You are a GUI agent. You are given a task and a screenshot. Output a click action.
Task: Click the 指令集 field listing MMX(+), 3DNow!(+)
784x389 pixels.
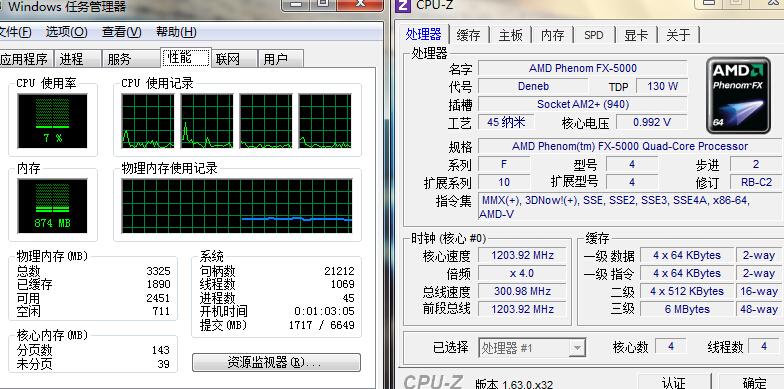630,207
